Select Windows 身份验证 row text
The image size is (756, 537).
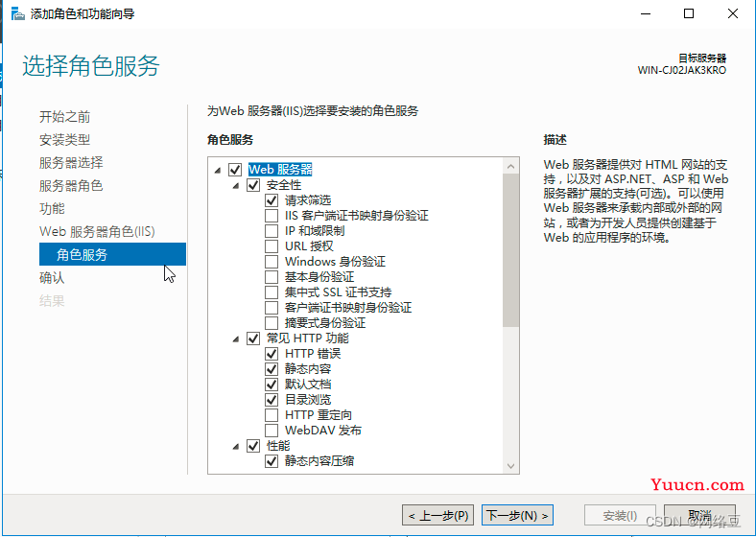click(x=335, y=262)
